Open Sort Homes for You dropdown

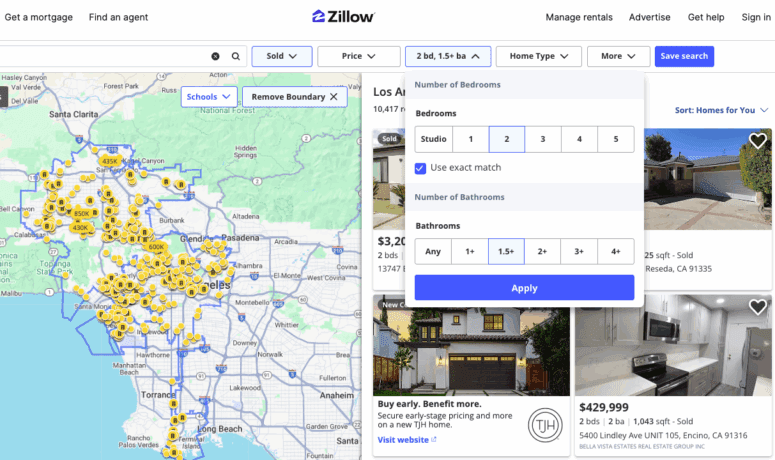tap(721, 110)
